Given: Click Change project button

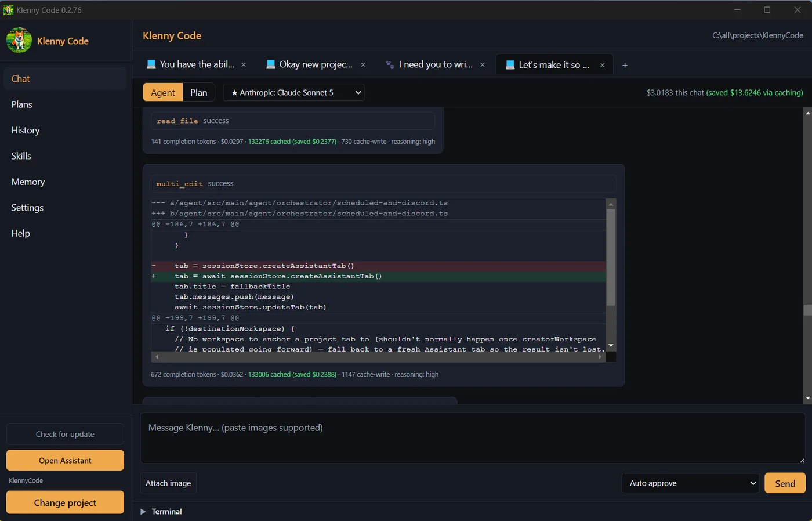Looking at the screenshot, I should 65,502.
